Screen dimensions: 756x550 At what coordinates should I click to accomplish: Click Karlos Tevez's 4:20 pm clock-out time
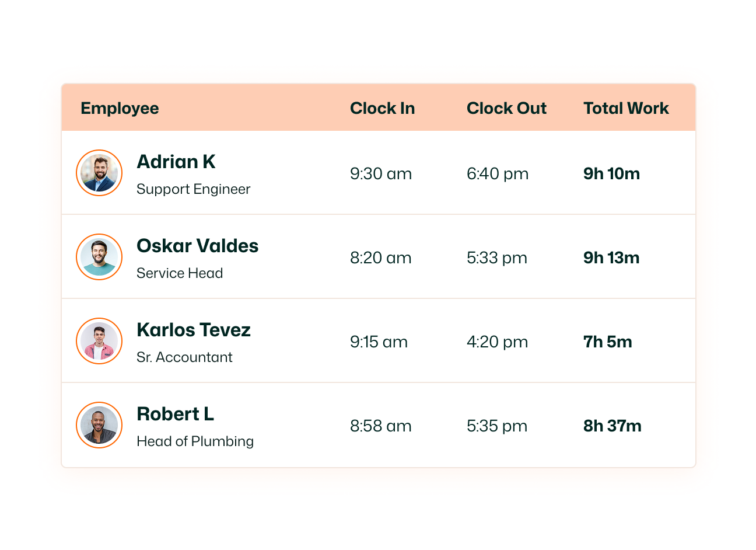(498, 342)
